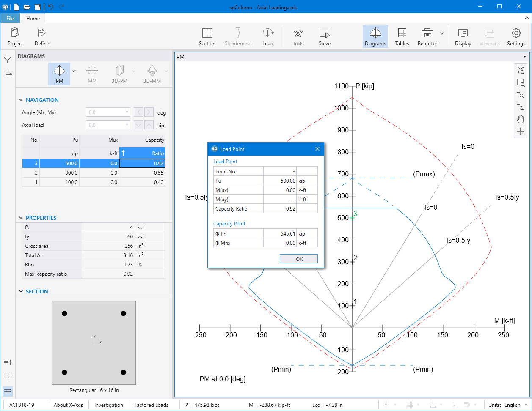Toggle the Display options button
Screen dimensions: 532x411
[x=463, y=37]
